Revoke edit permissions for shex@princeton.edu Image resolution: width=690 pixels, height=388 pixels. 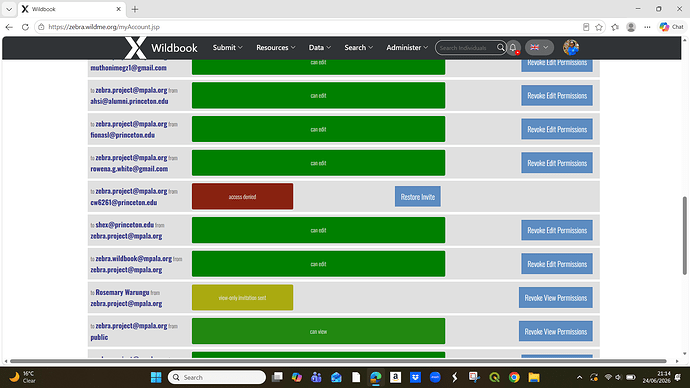click(557, 230)
